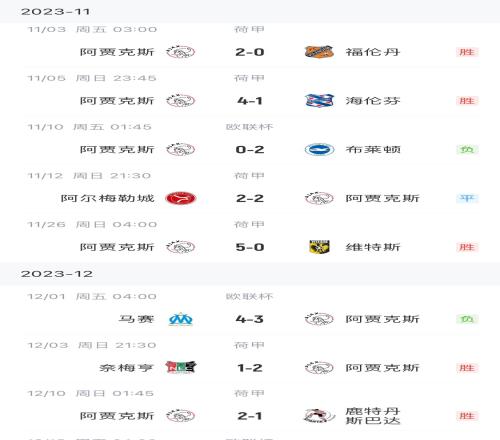This screenshot has width=500, height=440.
Task: Click the 平 badge on the 阿尔梅勒城 match
Action: [467, 198]
